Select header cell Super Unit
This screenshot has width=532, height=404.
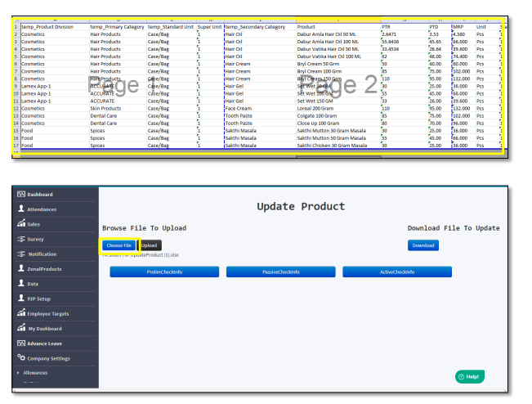coord(210,27)
